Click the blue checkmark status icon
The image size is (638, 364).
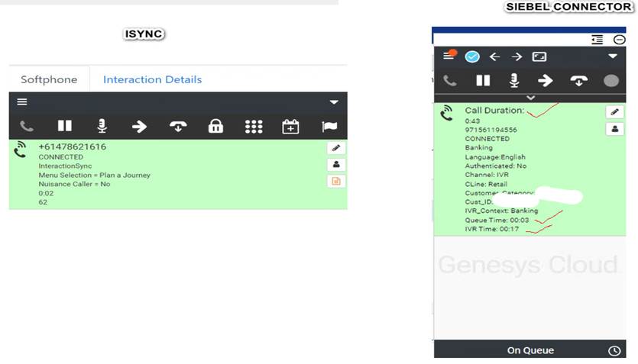(472, 56)
